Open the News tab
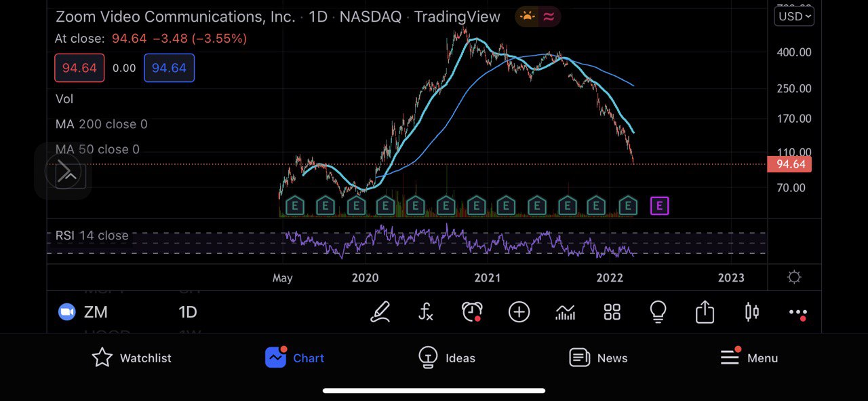This screenshot has width=868, height=401. (x=598, y=358)
